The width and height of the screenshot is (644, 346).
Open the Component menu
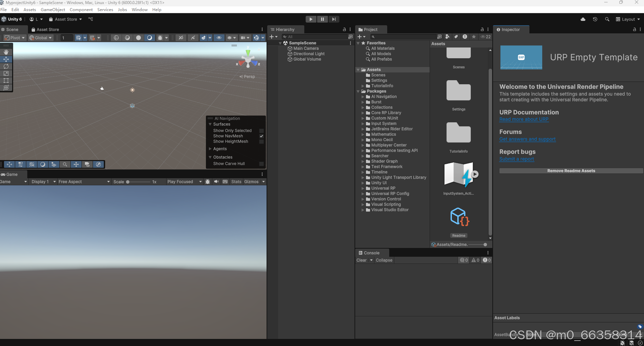point(81,10)
